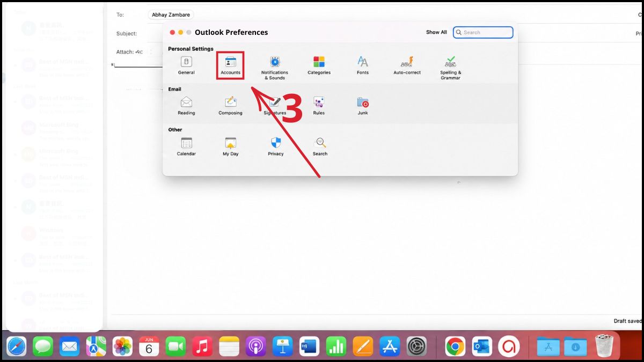Open Podcasts from the Dock
This screenshot has height=362, width=644.
pos(256,346)
